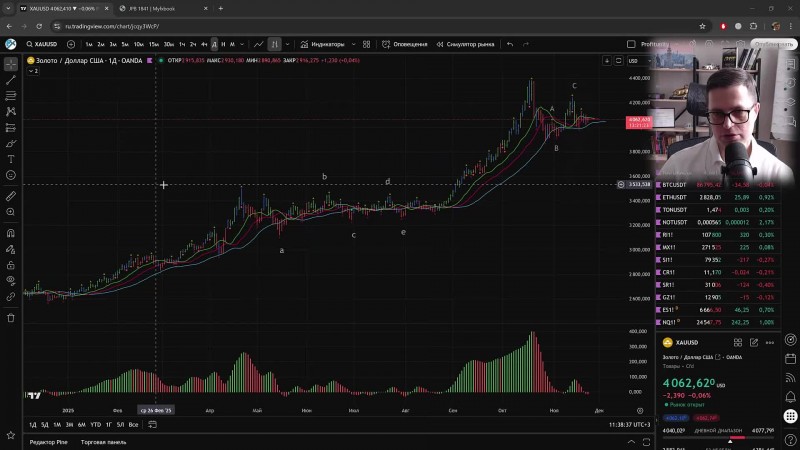Select TONUSDT watchlist row

click(717, 210)
